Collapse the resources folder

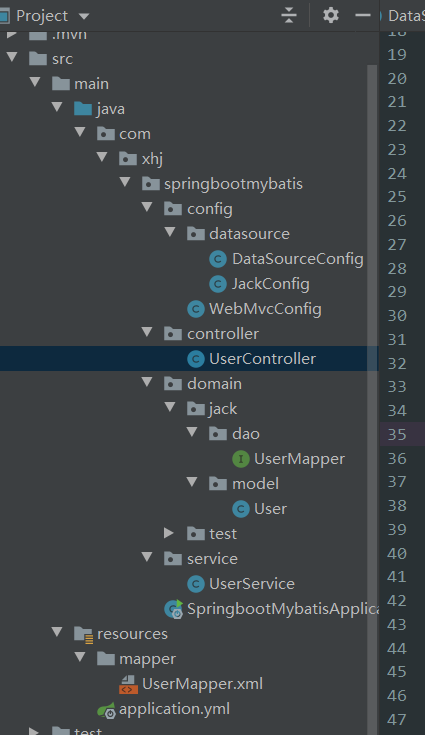[x=57, y=632]
